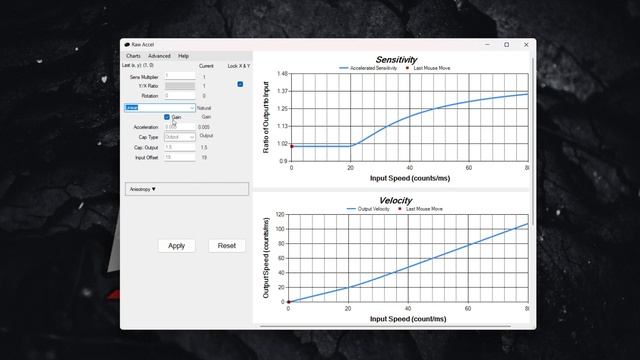The image size is (640, 360).
Task: Open the Charts menu
Action: [x=133, y=56]
